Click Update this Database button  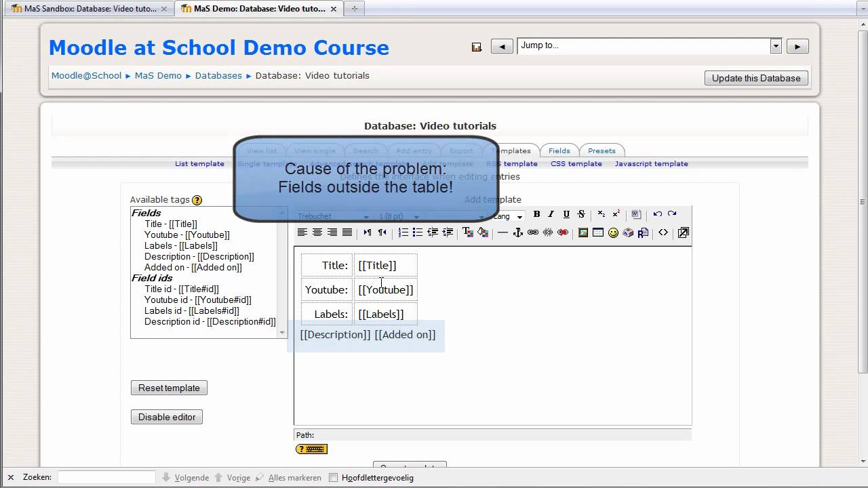click(756, 78)
